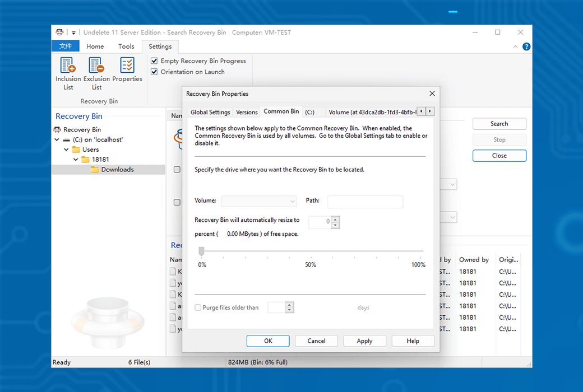Click the Apply button

364,341
